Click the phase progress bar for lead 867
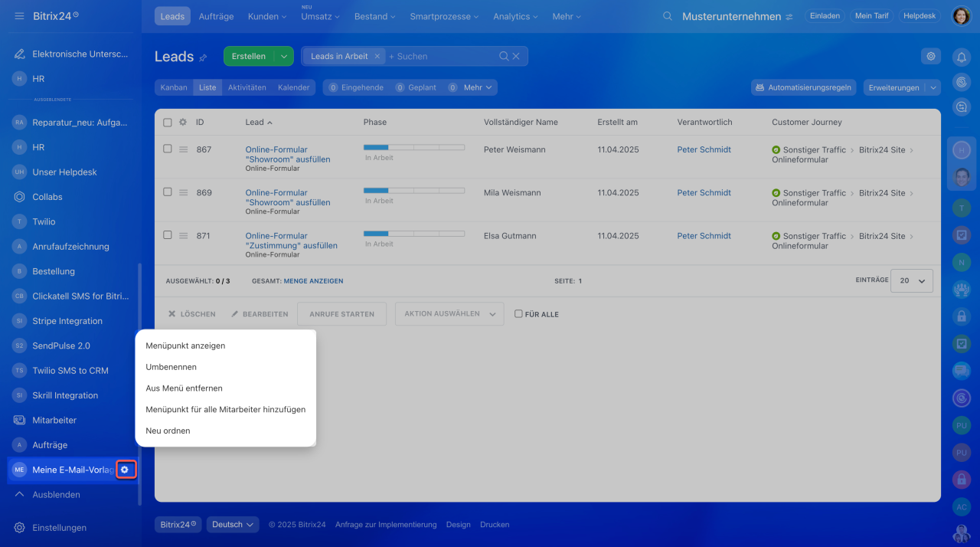The height and width of the screenshot is (547, 980). tap(414, 147)
